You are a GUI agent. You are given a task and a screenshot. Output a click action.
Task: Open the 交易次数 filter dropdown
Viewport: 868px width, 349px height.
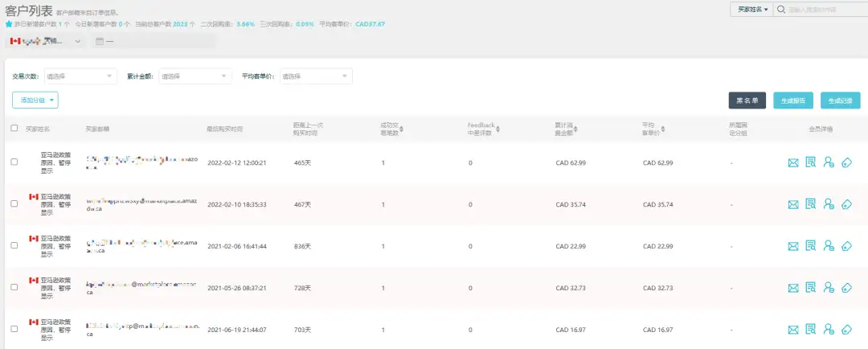80,76
